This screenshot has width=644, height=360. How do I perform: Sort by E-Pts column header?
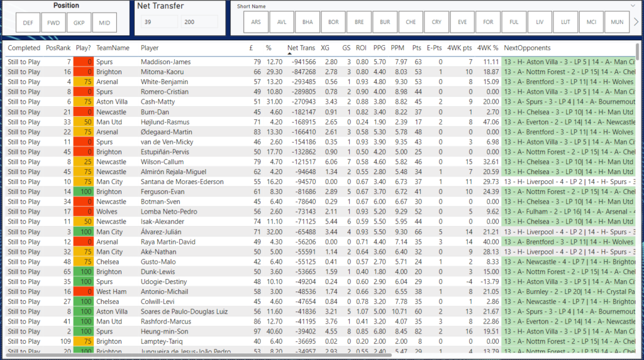click(434, 48)
